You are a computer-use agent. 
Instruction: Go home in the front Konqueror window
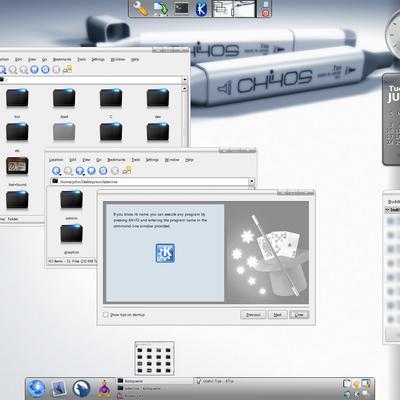click(91, 171)
